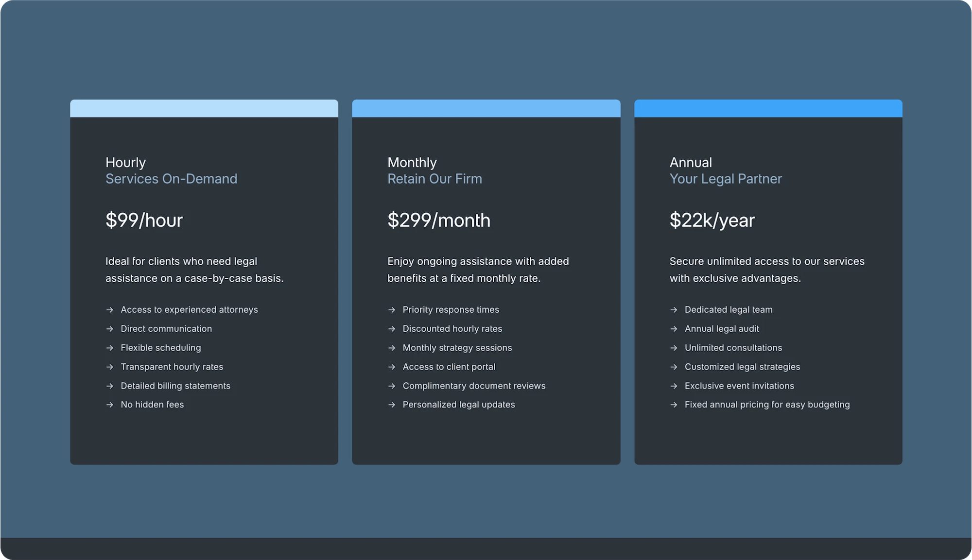Click the '$299/month' price
The width and height of the screenshot is (972, 560).
pyautogui.click(x=439, y=220)
